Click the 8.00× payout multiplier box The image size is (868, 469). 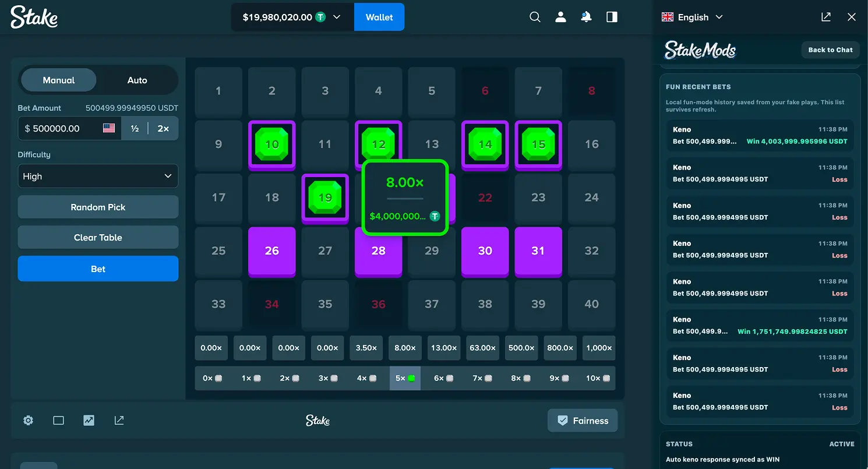click(405, 348)
